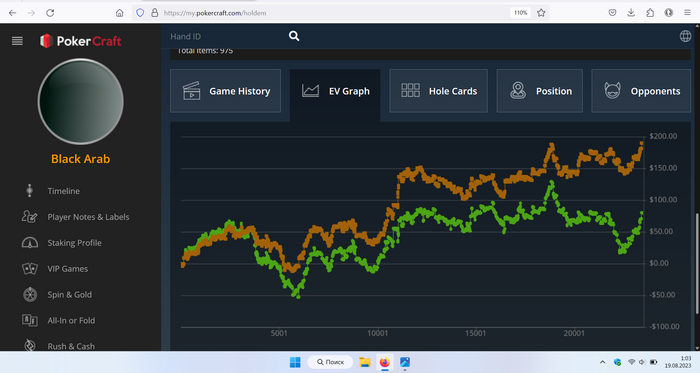
Task: Switch to the Opponents tab
Action: [641, 91]
